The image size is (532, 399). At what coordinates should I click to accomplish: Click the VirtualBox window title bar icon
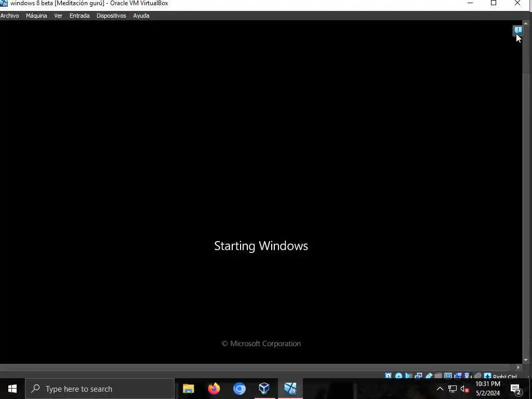[x=4, y=3]
